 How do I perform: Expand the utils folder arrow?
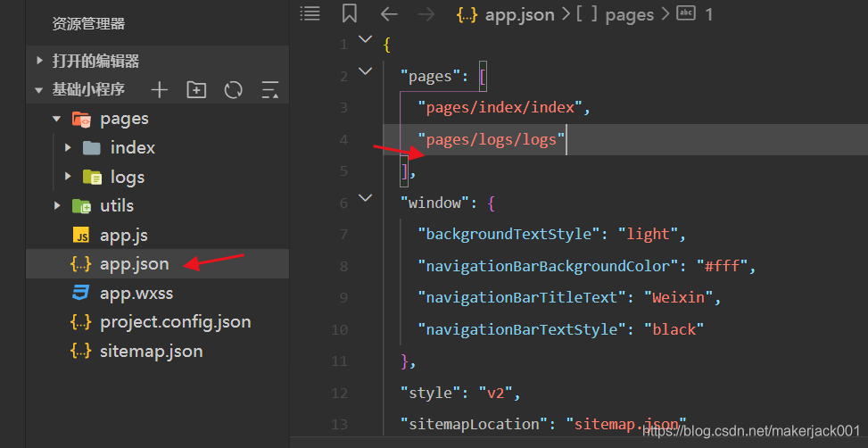pyautogui.click(x=57, y=206)
